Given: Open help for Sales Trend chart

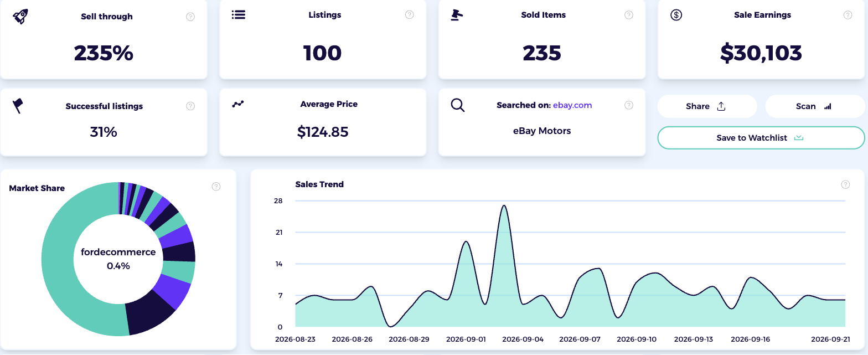Looking at the screenshot, I should (x=845, y=184).
